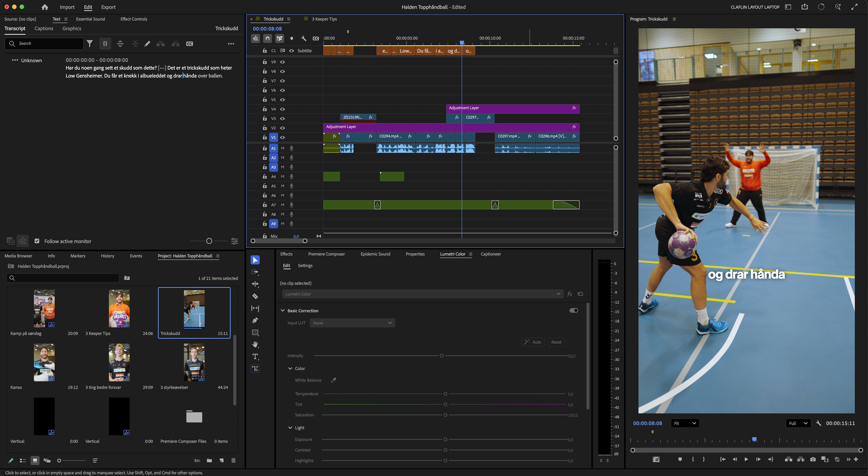Click the Export Frame camera icon
Image resolution: width=868 pixels, height=476 pixels.
click(x=813, y=459)
